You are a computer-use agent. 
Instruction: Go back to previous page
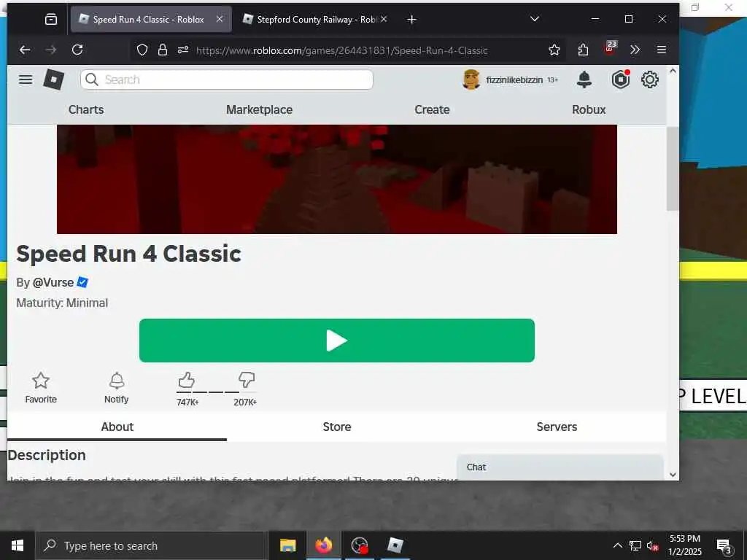click(x=25, y=50)
